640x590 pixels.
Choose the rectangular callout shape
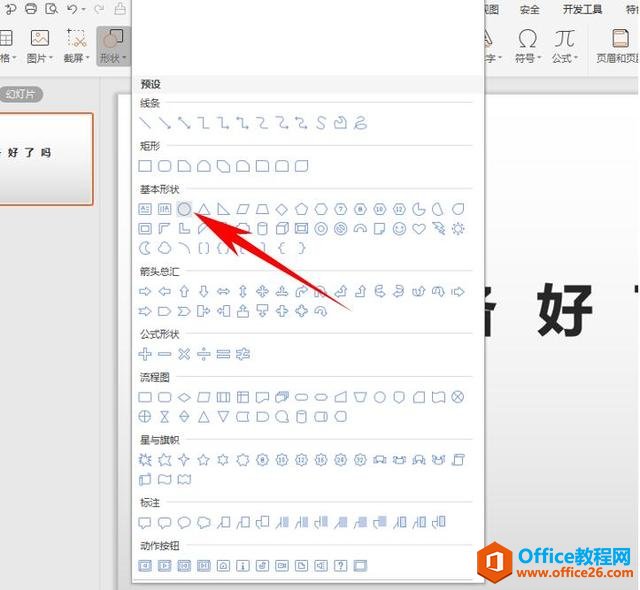click(x=145, y=522)
